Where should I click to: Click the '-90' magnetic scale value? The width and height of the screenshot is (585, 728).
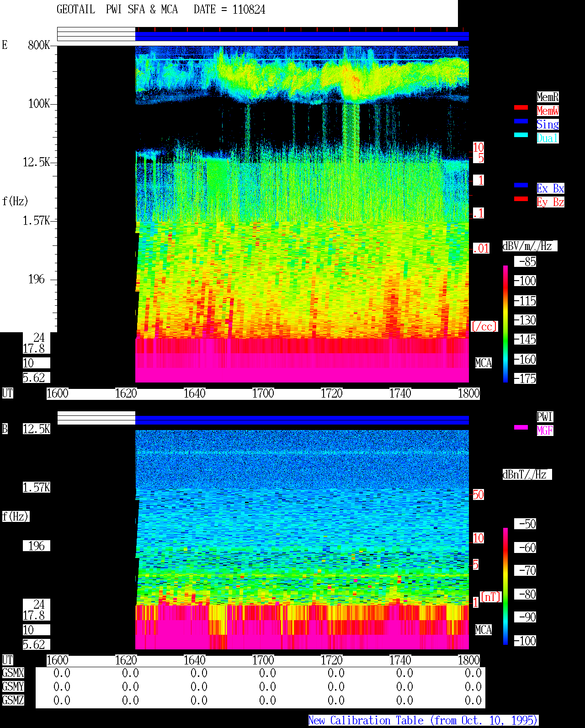[x=525, y=617]
